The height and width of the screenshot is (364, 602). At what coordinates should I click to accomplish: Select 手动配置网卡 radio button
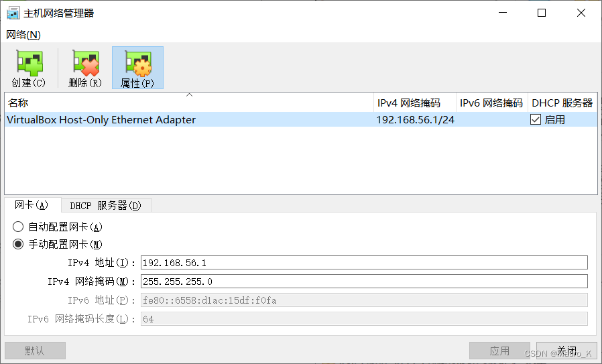coord(18,244)
